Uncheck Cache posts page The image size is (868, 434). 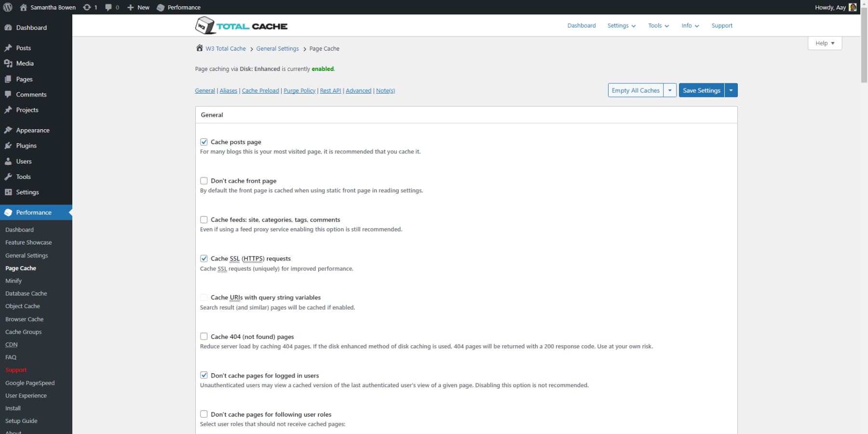pos(204,142)
